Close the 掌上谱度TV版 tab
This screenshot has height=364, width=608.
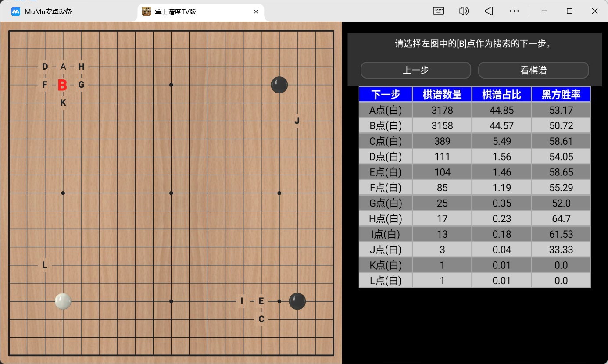coord(256,12)
